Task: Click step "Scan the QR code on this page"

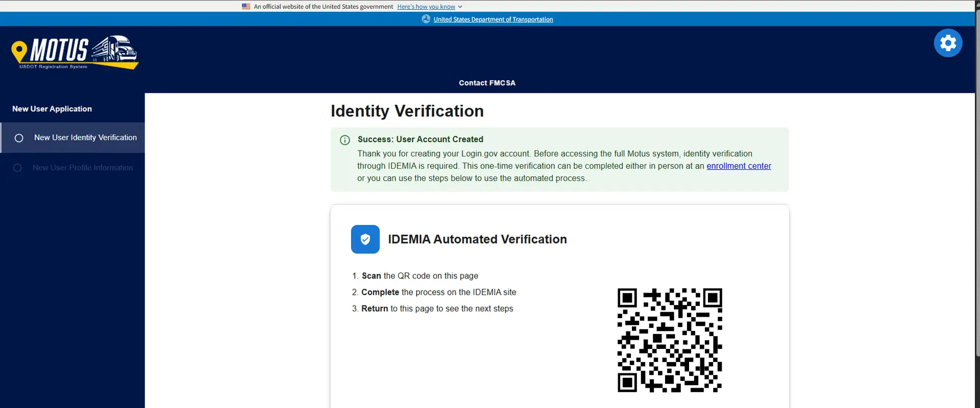Action: (420, 276)
